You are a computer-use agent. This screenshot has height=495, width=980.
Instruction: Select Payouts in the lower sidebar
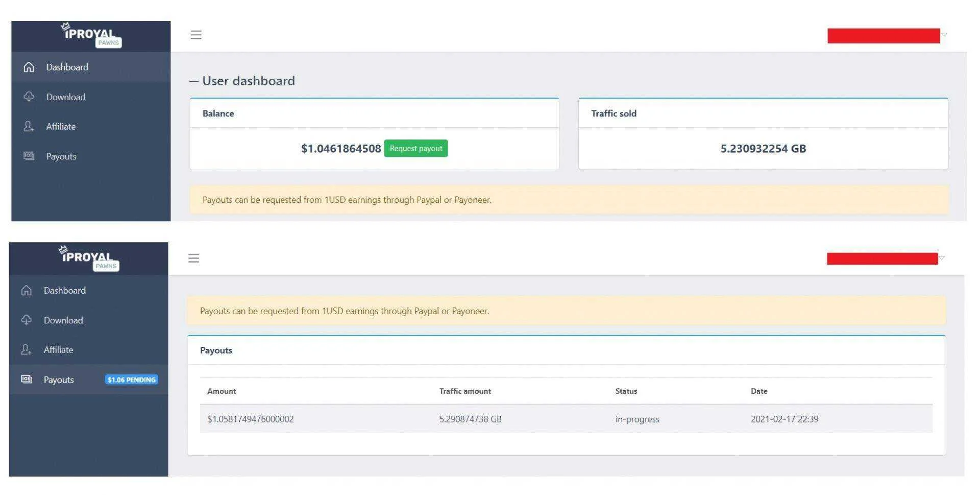pos(88,379)
